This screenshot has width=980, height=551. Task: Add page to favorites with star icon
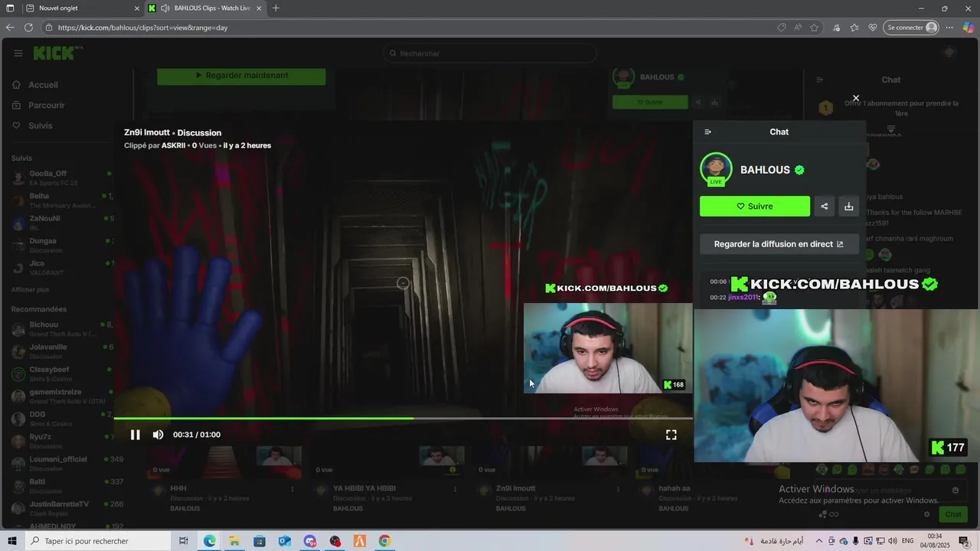pyautogui.click(x=815, y=28)
